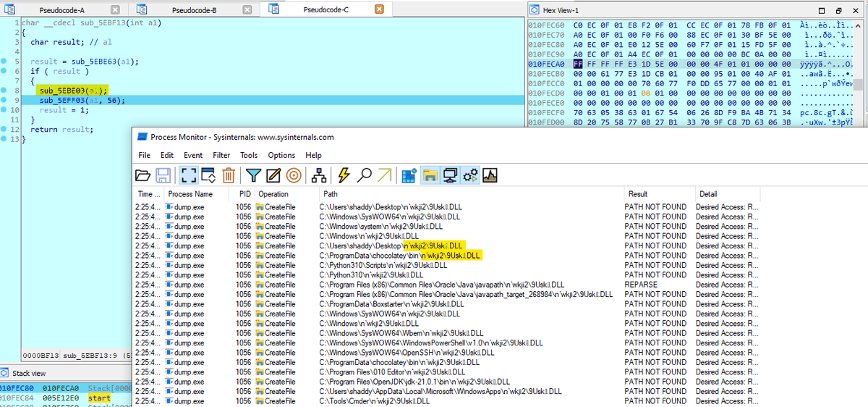Open the Filter menu in Process Monitor
This screenshot has width=868, height=407.
point(222,155)
